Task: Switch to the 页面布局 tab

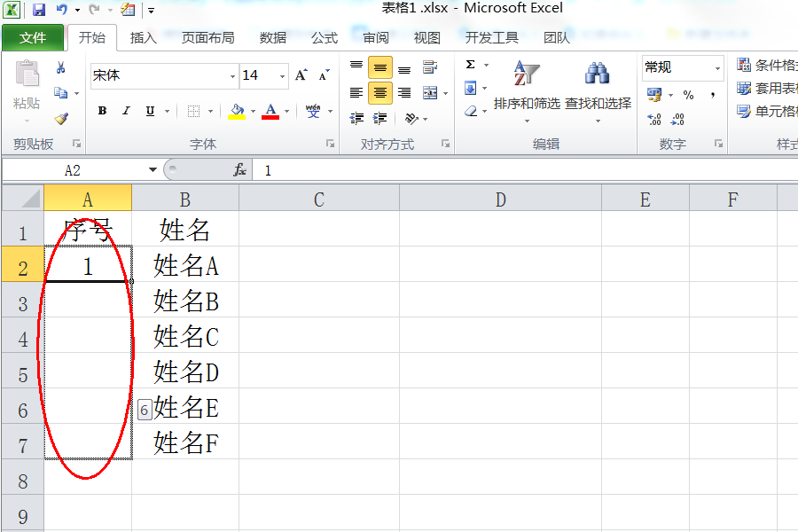Action: coord(207,37)
